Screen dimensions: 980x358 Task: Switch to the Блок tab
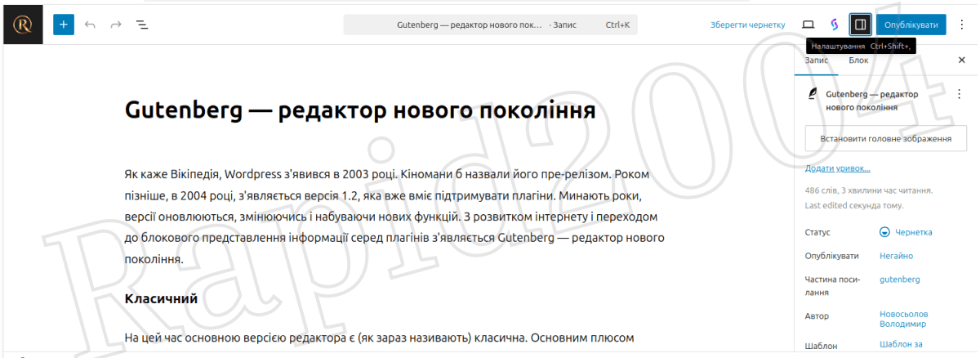pyautogui.click(x=858, y=60)
